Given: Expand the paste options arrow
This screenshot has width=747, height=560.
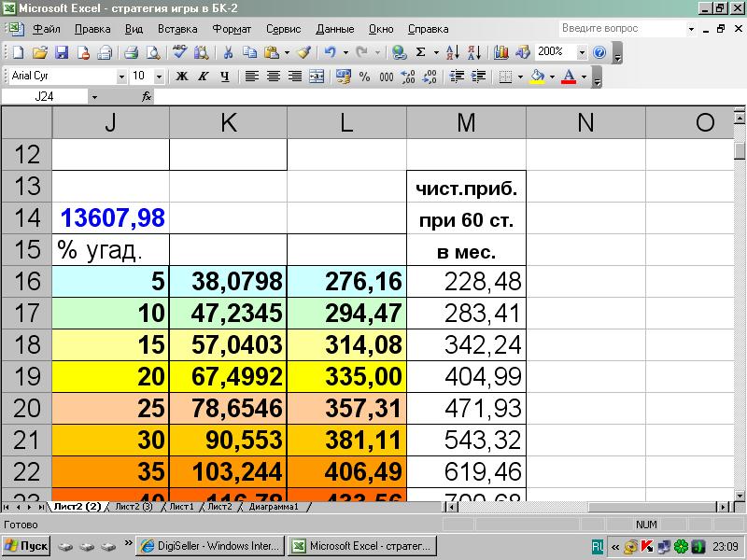Looking at the screenshot, I should point(287,52).
